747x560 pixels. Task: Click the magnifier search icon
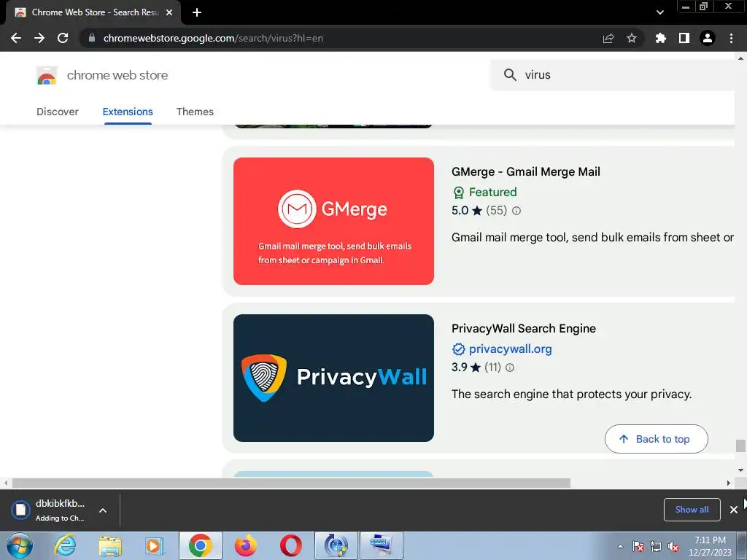point(510,75)
